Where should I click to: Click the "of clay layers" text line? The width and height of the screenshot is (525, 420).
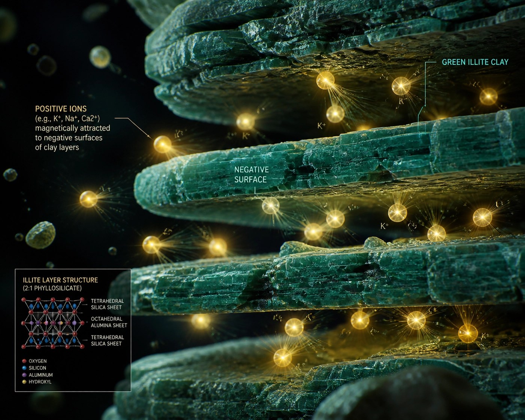point(57,147)
